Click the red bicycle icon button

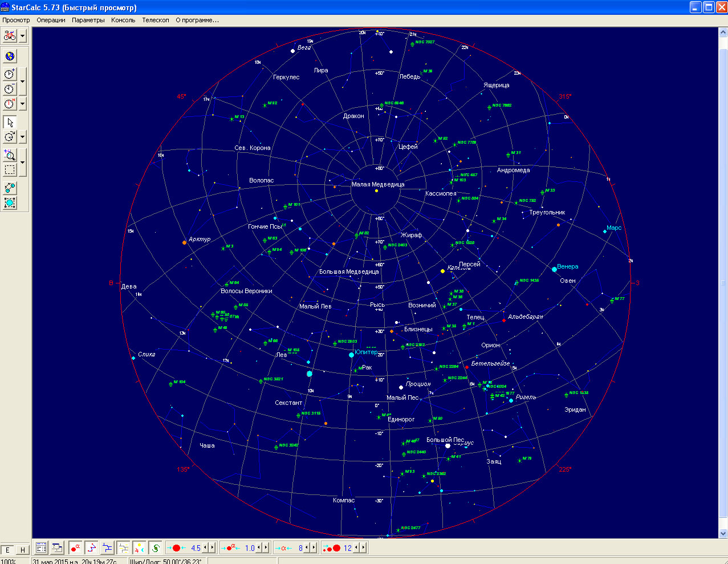pyautogui.click(x=10, y=36)
